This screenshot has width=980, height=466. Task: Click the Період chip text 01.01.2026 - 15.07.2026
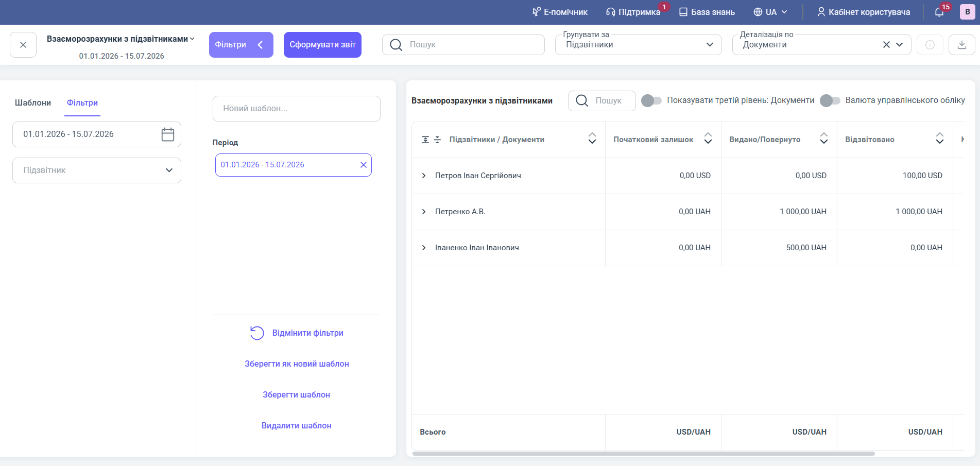(263, 165)
